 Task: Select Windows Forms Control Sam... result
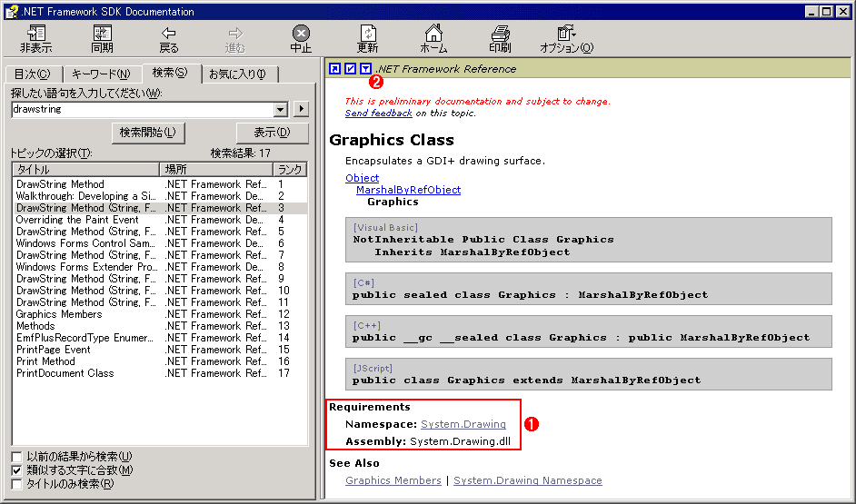159,243
